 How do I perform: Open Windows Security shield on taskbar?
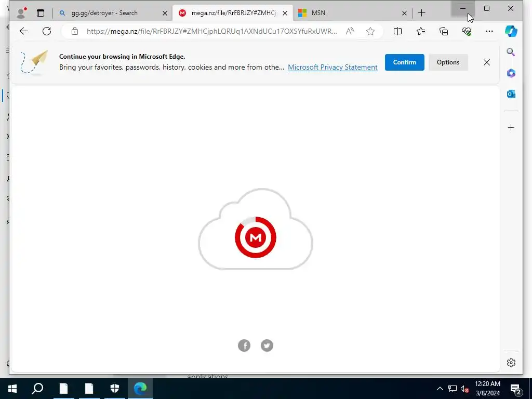pos(115,389)
